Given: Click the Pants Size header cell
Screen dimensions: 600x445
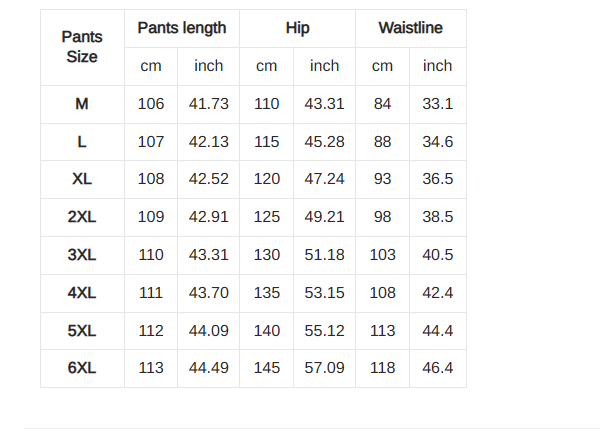Looking at the screenshot, I should (82, 47).
